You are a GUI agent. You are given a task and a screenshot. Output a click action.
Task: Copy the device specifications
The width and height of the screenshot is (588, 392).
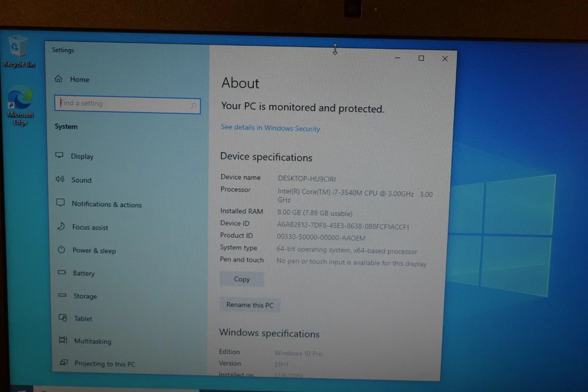[241, 279]
